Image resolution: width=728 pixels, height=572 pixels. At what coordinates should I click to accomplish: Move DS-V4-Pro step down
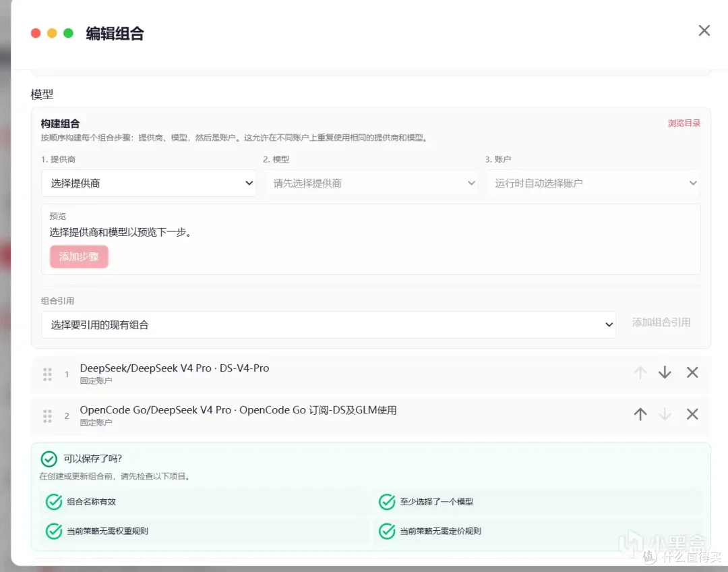(x=665, y=372)
